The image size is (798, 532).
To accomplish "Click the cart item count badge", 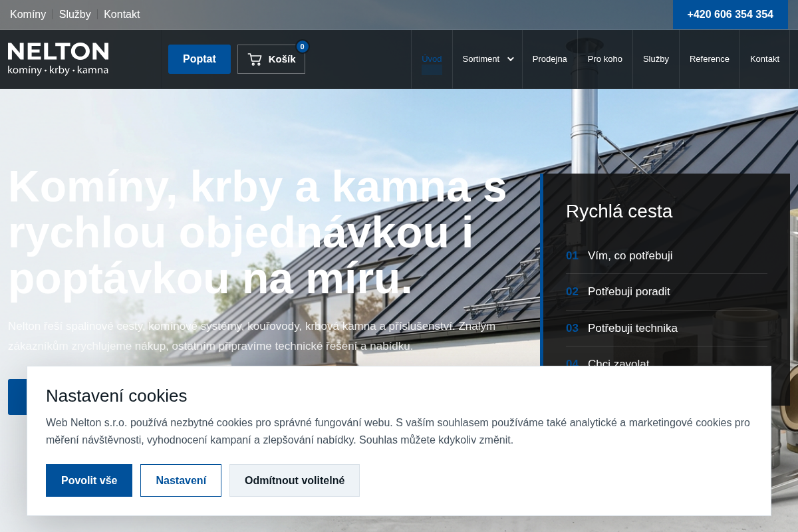I will [303, 47].
